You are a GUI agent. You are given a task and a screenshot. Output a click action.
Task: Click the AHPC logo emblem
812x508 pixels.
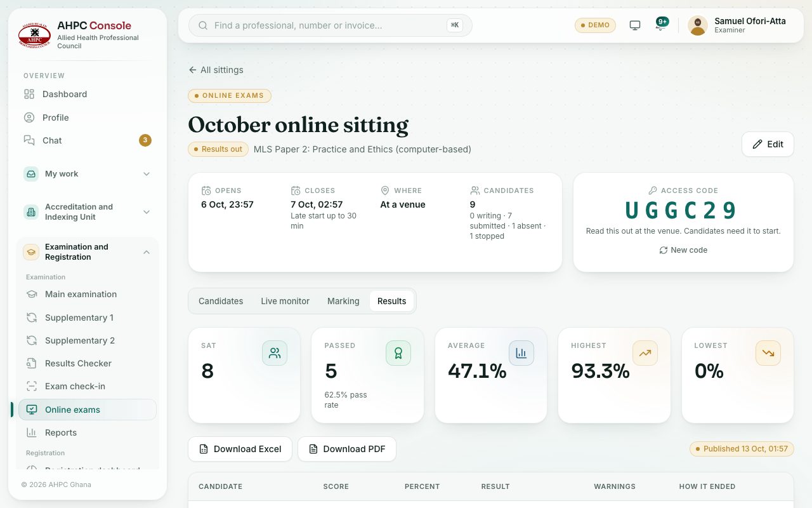pyautogui.click(x=34, y=36)
